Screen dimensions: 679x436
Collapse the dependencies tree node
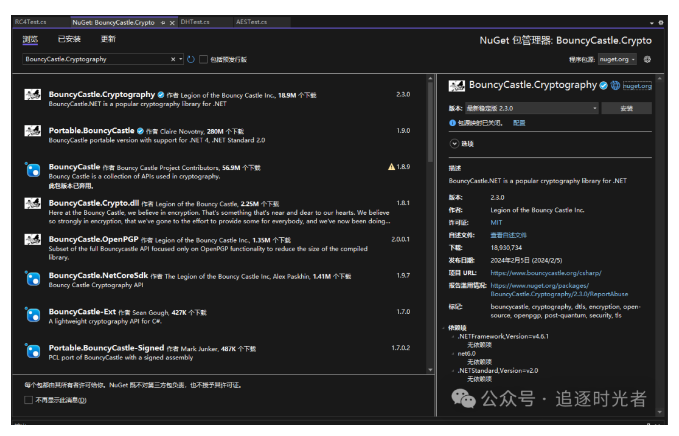coord(444,328)
